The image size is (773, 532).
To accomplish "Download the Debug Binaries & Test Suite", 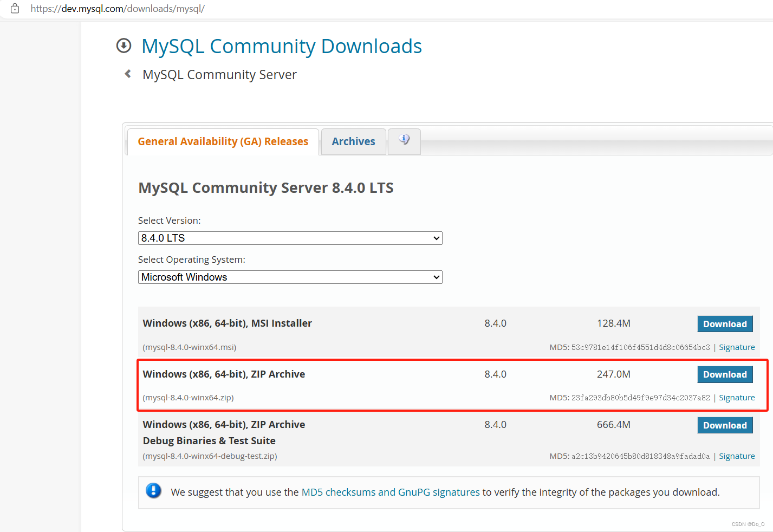I will click(725, 425).
